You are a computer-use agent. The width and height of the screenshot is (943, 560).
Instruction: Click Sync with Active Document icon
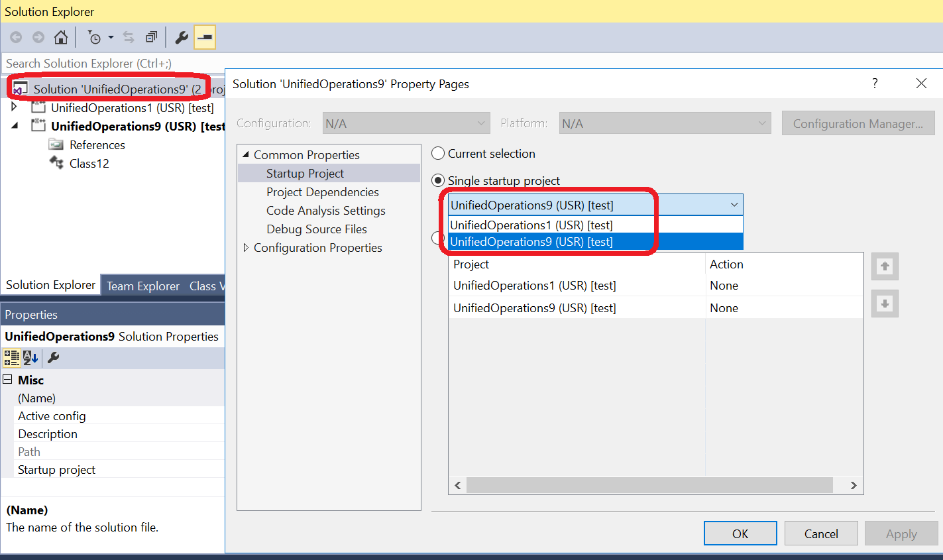click(x=129, y=38)
